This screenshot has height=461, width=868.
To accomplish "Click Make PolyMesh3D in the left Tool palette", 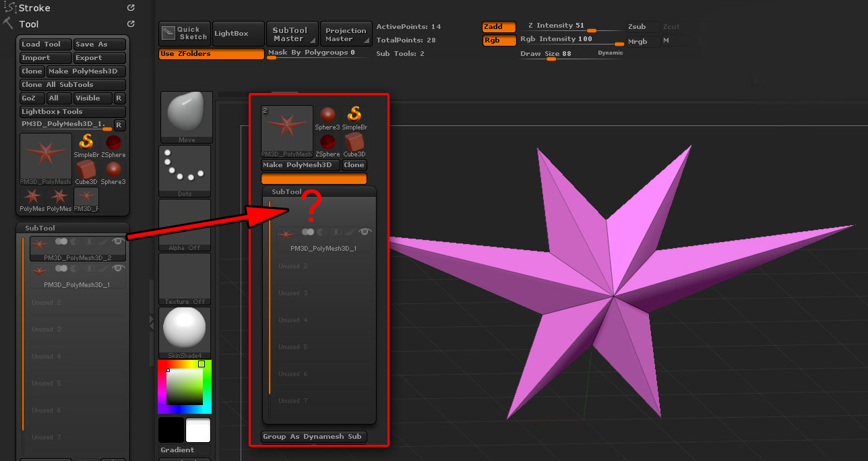I will coord(86,71).
